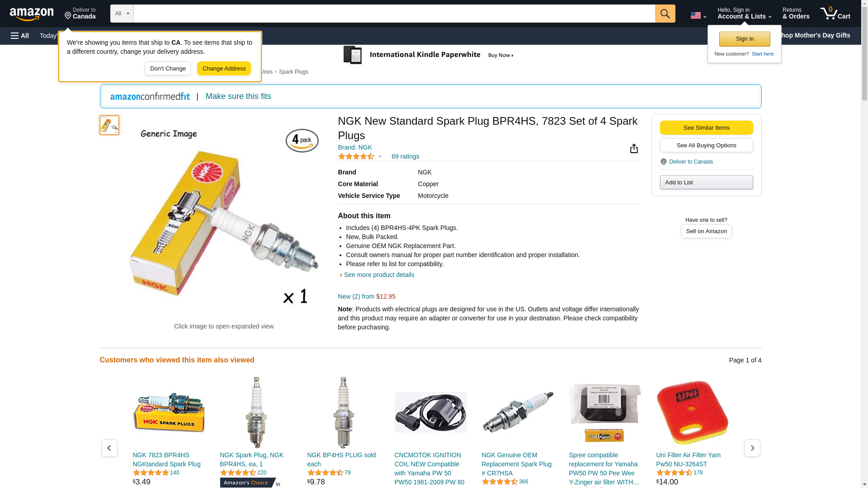Open the shopping cart
Screen dimensions: 868x488
coord(835,14)
